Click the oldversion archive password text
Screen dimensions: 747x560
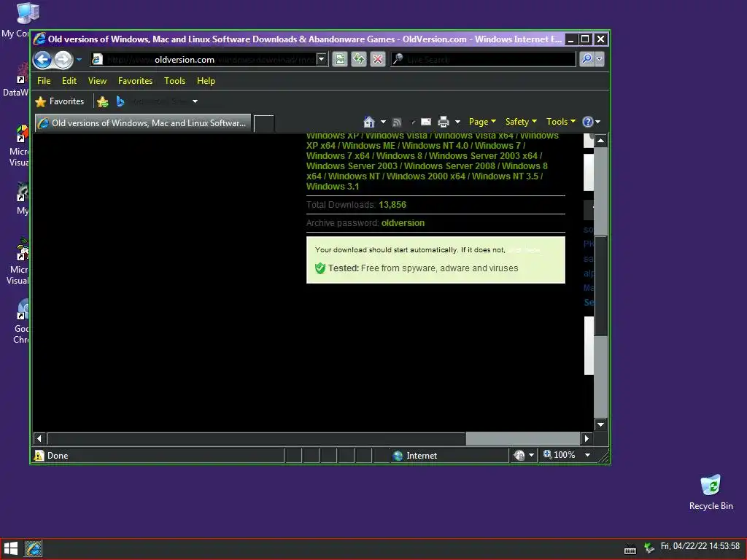[403, 223]
